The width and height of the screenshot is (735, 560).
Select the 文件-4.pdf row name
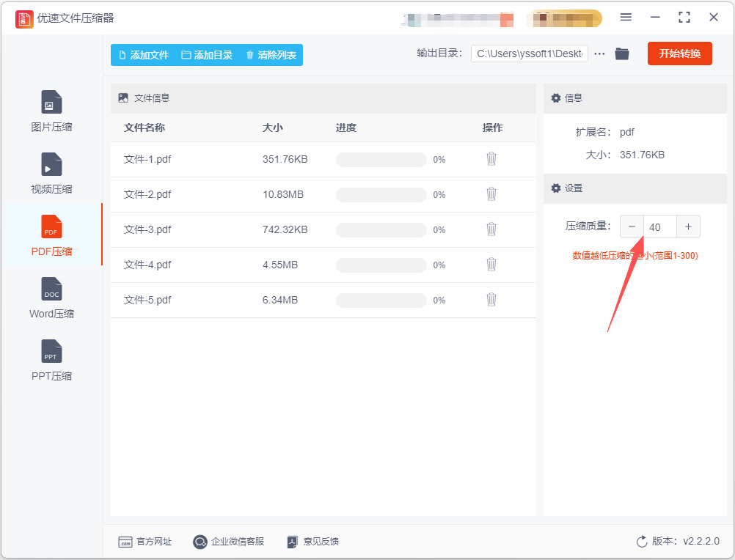pyautogui.click(x=147, y=265)
